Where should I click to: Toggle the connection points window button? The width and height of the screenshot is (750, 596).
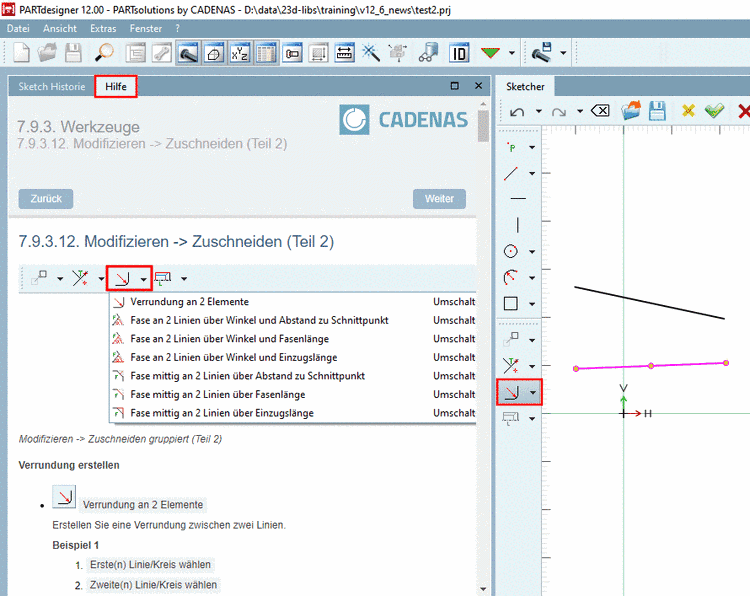292,53
